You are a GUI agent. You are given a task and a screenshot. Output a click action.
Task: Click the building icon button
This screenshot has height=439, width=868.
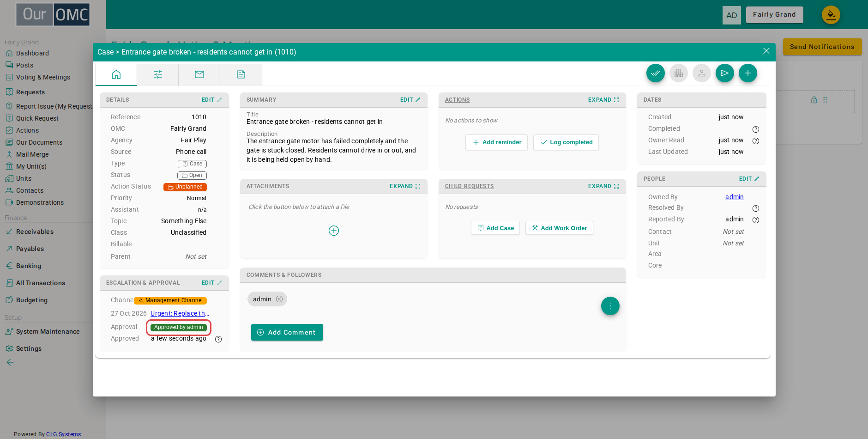click(x=679, y=73)
